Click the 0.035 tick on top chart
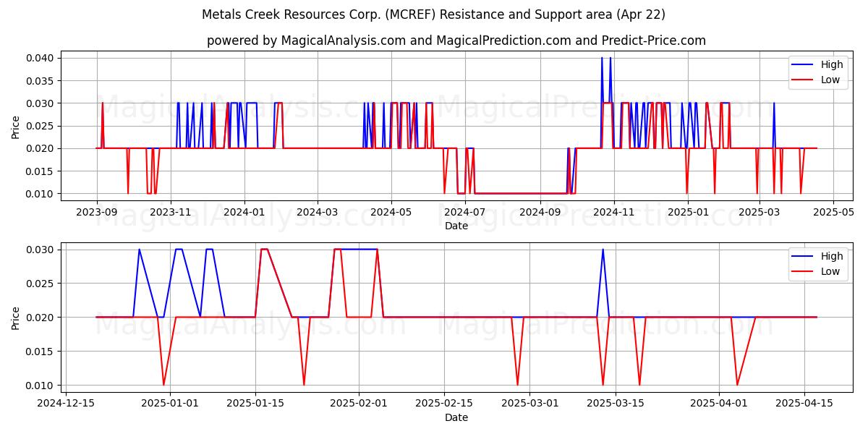The width and height of the screenshot is (868, 434). click(41, 80)
